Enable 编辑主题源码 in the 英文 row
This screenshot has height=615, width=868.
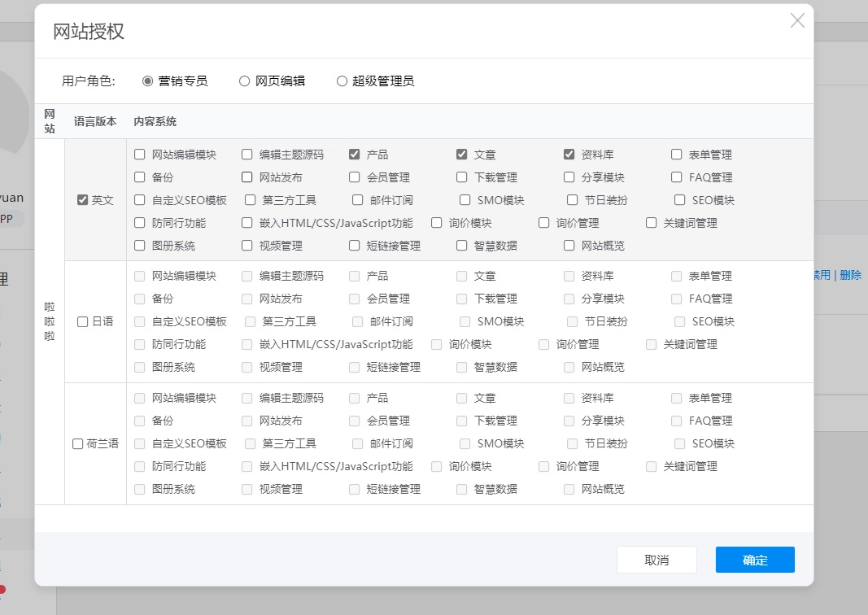point(246,155)
